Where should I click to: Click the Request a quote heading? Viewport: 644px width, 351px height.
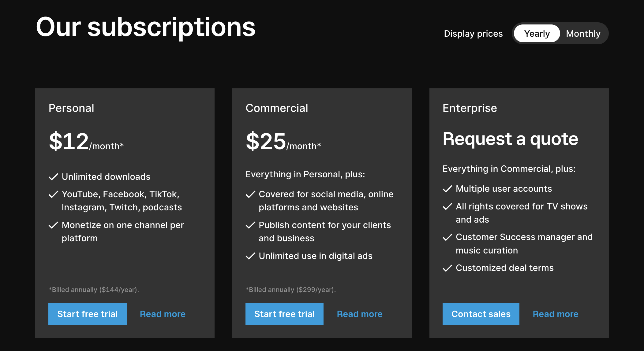coord(510,139)
